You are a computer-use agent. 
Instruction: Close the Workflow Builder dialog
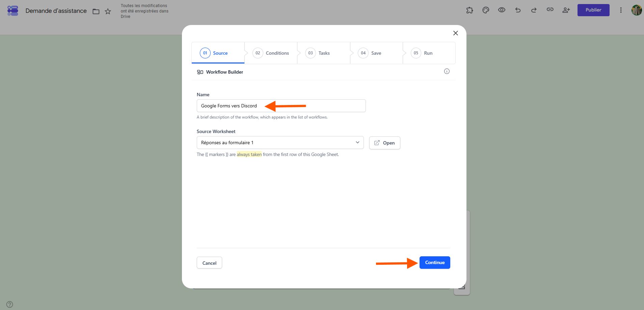(x=455, y=33)
